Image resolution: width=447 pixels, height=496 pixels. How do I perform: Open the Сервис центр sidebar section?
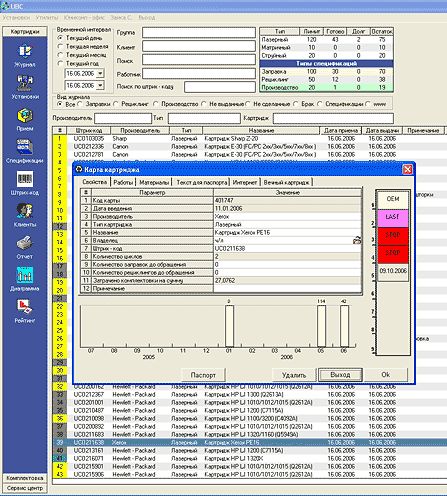25,488
